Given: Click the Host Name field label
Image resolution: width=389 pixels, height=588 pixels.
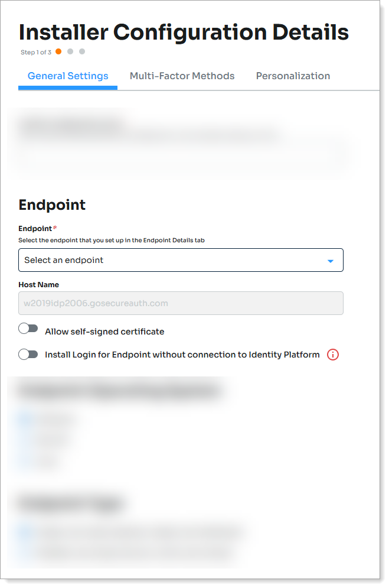Looking at the screenshot, I should click(38, 285).
